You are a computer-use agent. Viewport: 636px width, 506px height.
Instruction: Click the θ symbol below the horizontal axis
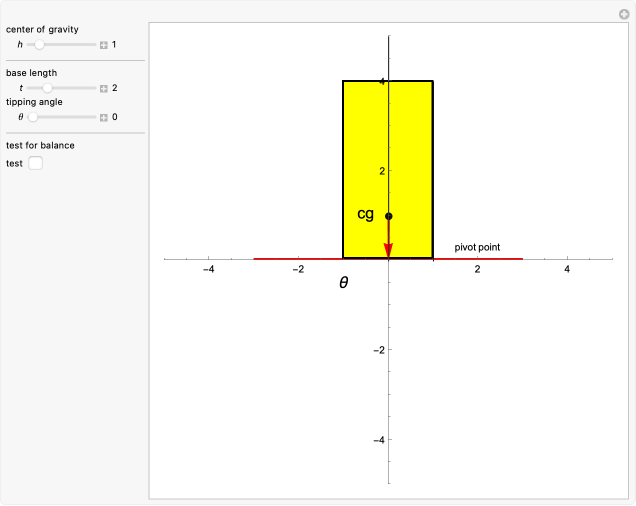pos(343,283)
